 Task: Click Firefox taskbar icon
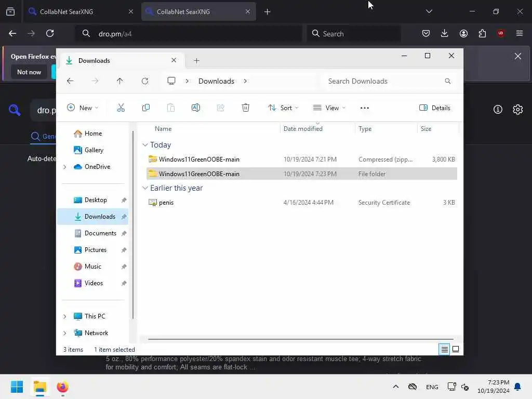point(63,387)
